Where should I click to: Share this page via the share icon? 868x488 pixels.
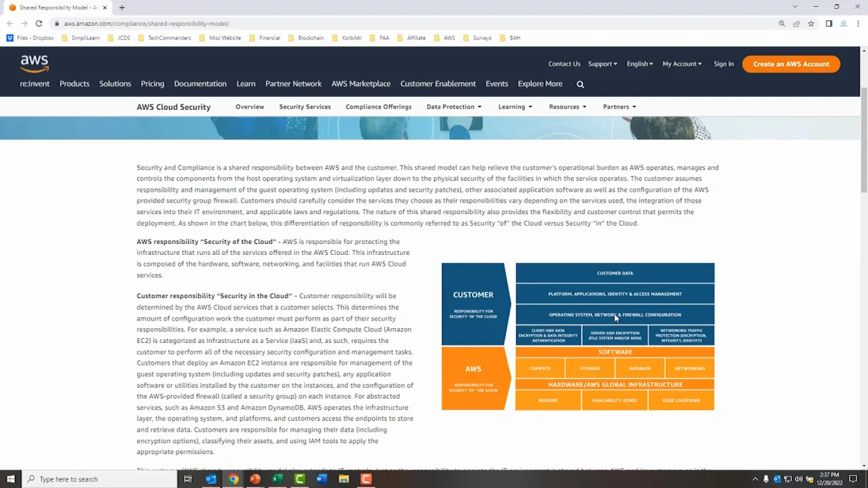pos(796,23)
